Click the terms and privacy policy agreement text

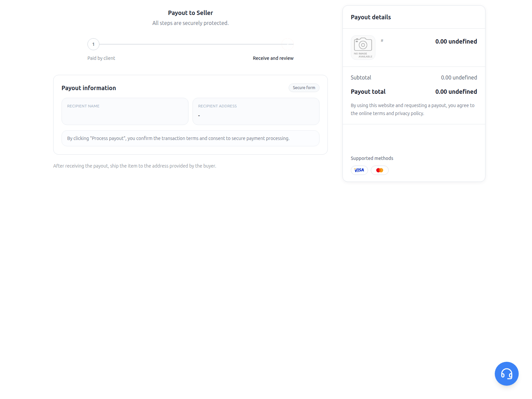click(x=413, y=109)
